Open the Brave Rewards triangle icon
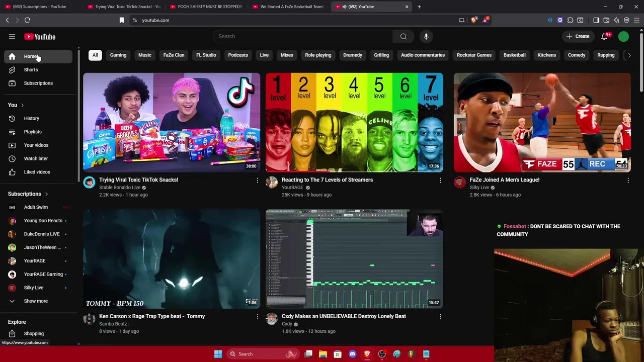The height and width of the screenshot is (362, 644). coord(486,20)
